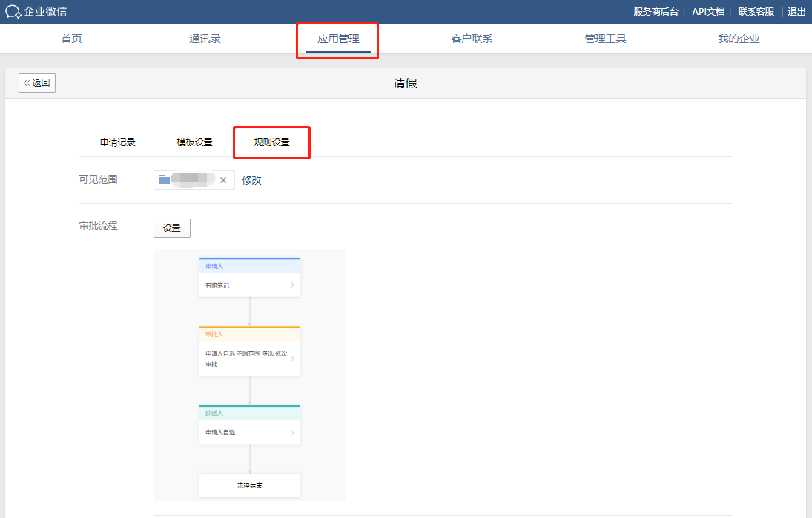Viewport: 812px width, 518px height.
Task: Click the folder icon in the visible range tag
Action: 165,179
